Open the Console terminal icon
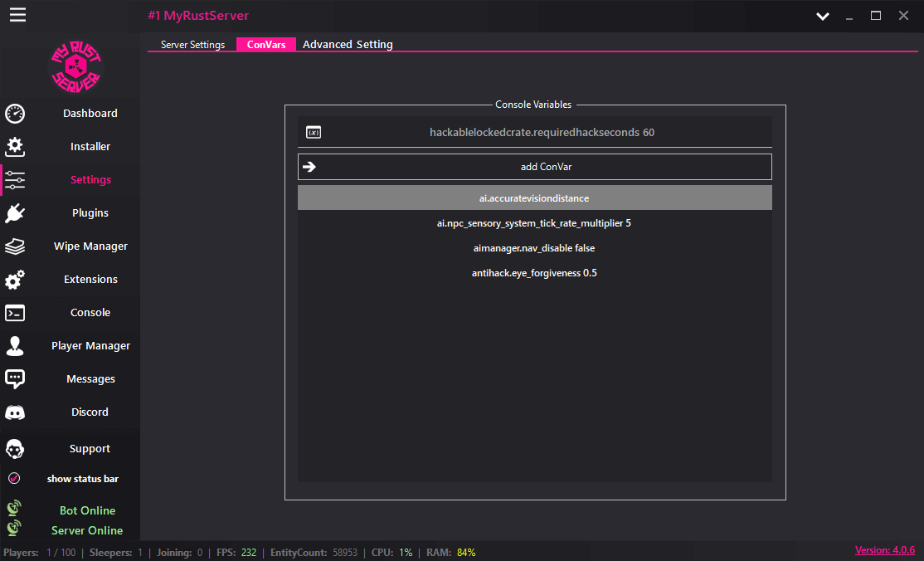The height and width of the screenshot is (561, 924). (15, 313)
